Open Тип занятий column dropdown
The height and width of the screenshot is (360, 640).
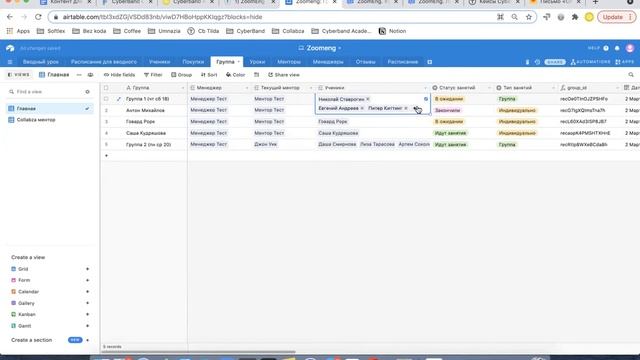coord(553,88)
